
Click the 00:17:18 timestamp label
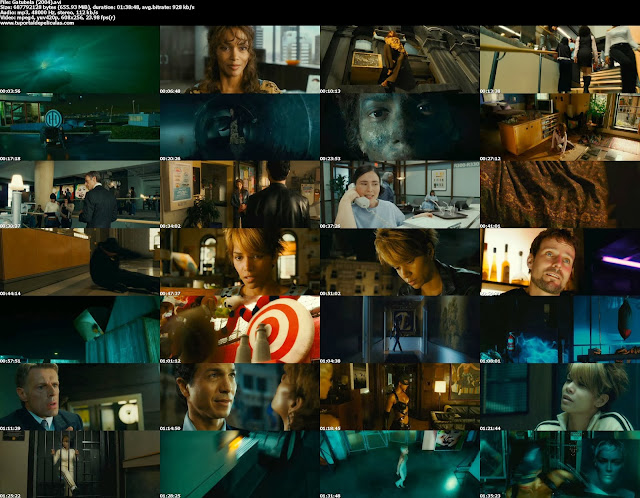10,158
